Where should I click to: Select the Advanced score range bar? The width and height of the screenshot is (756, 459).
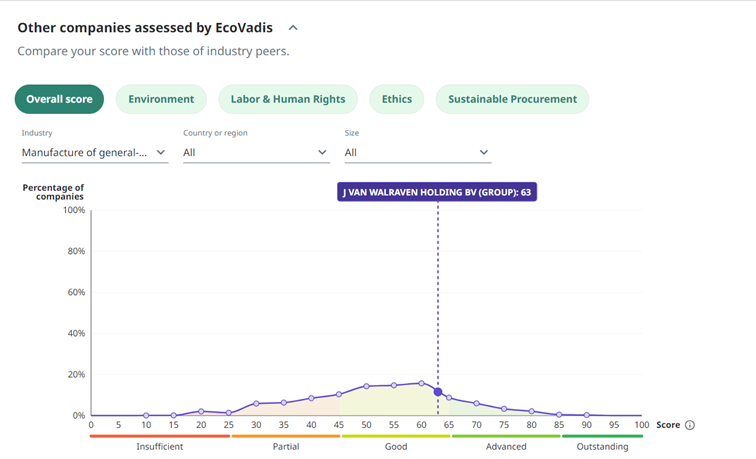(505, 436)
